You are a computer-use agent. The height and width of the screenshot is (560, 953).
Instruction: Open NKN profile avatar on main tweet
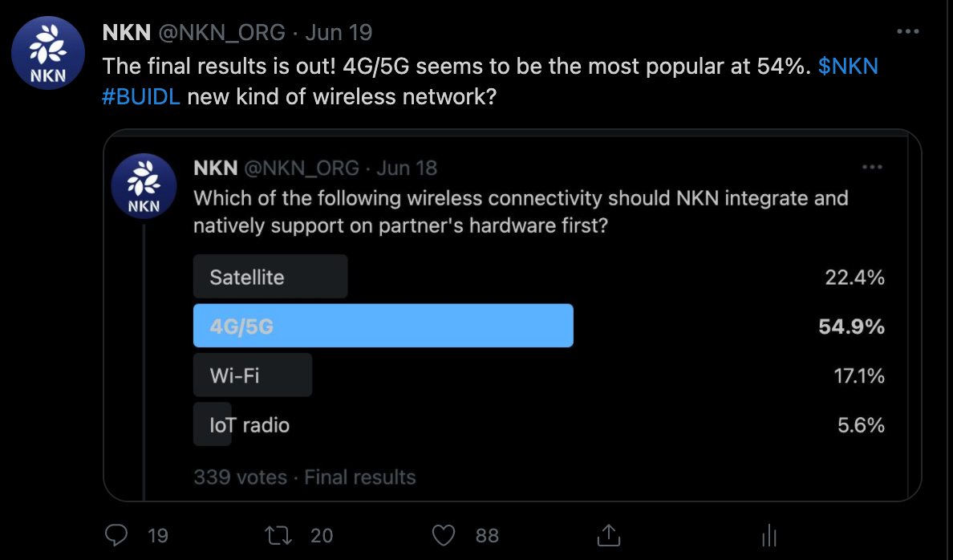(x=48, y=53)
